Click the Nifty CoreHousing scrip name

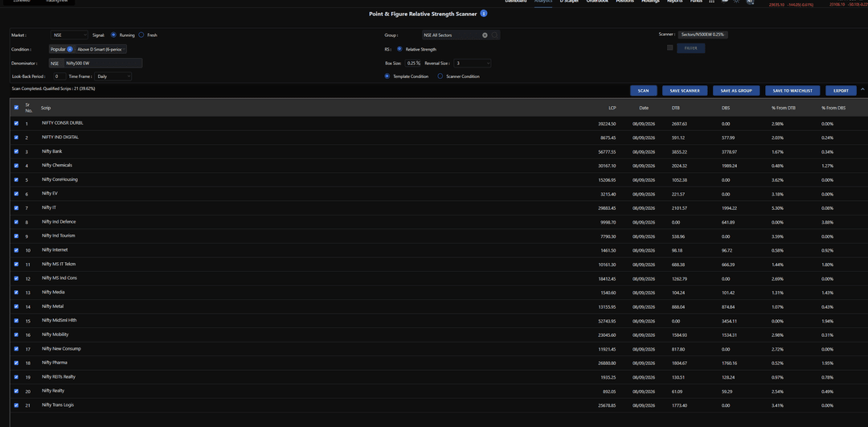tap(59, 179)
